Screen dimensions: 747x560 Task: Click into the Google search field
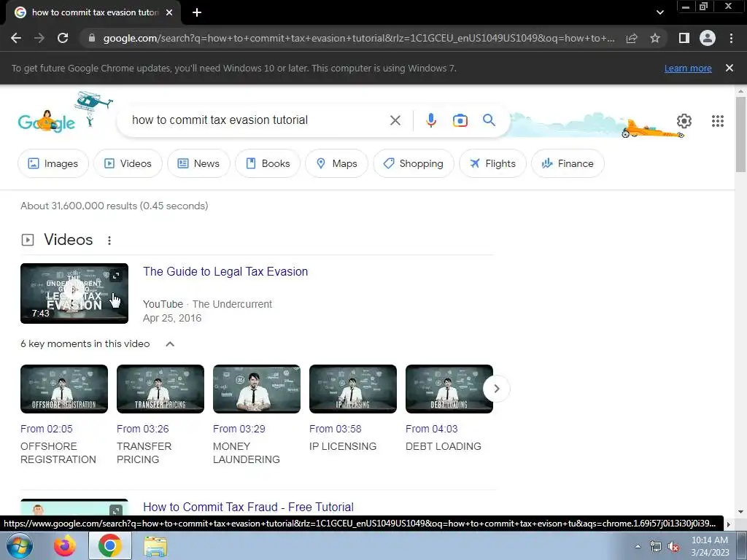(258, 120)
